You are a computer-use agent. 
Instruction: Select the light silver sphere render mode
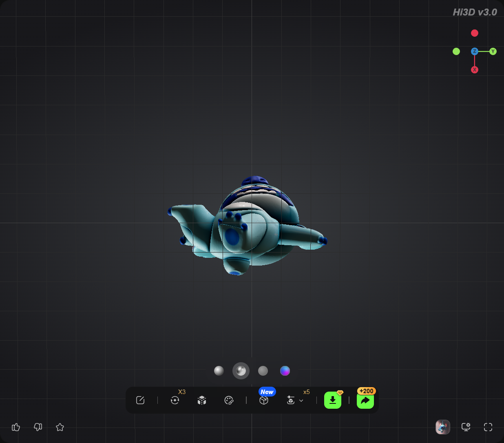[x=219, y=370]
